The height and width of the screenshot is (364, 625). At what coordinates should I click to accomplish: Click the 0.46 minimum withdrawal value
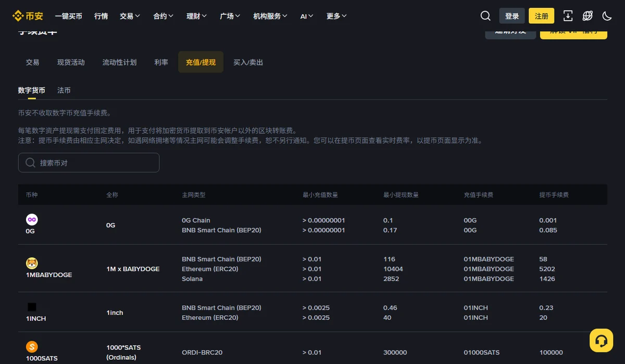coord(390,308)
